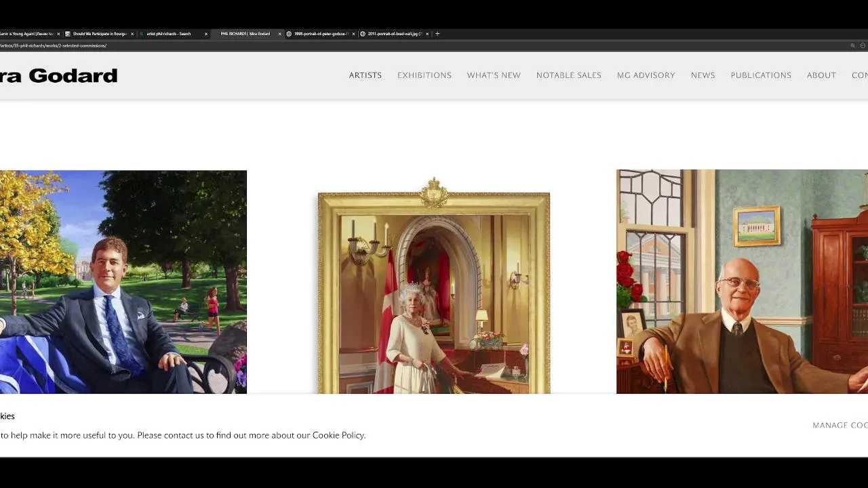The height and width of the screenshot is (488, 868).
Task: Open MG ADVISORY page
Action: [x=646, y=75]
